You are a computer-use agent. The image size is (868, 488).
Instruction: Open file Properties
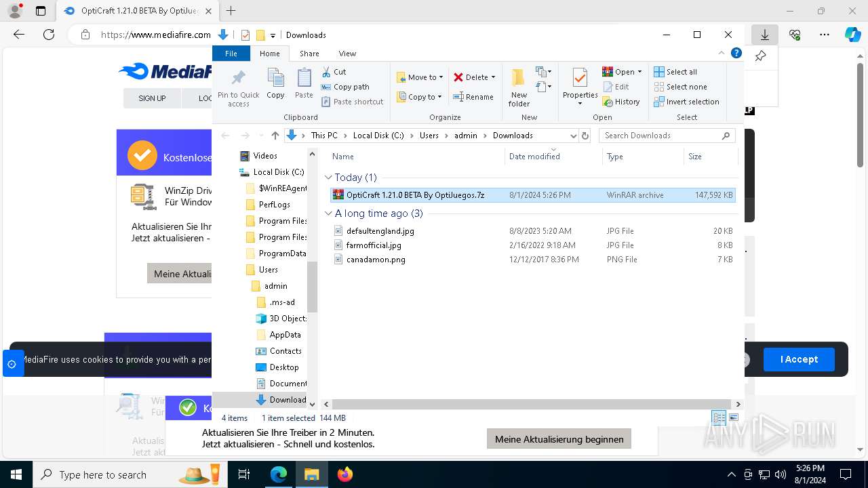580,87
